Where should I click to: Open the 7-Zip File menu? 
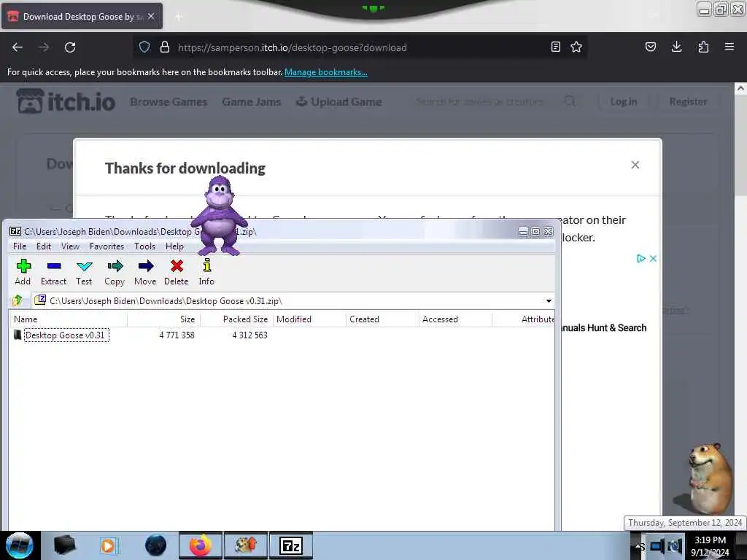tap(20, 246)
